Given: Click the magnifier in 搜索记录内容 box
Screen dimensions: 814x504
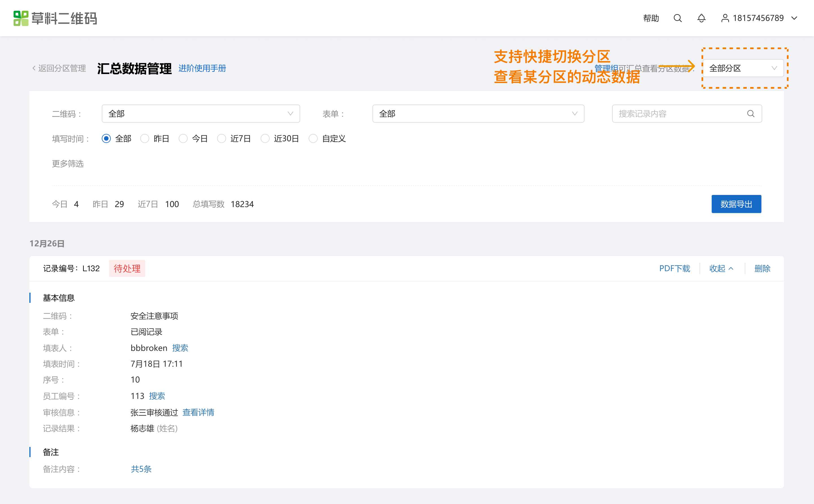Looking at the screenshot, I should click(x=751, y=114).
